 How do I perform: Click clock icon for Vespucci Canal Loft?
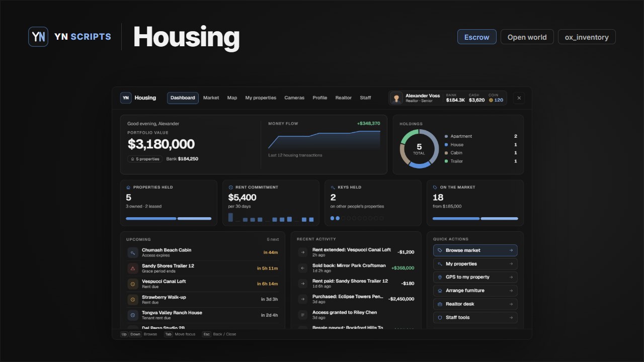[x=133, y=284]
